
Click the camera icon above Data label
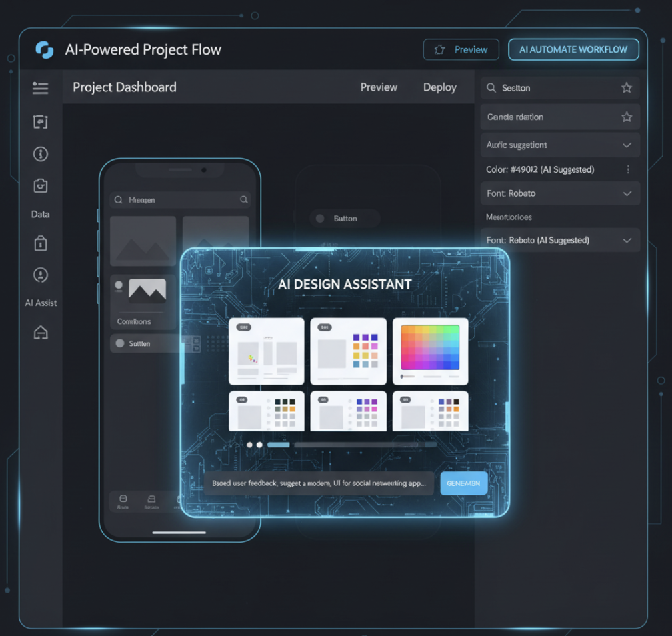[40, 186]
